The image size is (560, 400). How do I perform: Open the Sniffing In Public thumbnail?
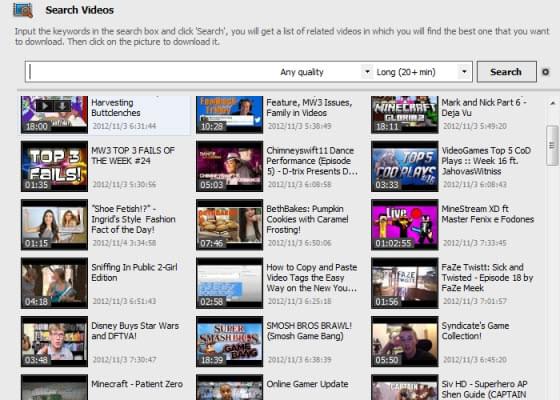coord(54,283)
